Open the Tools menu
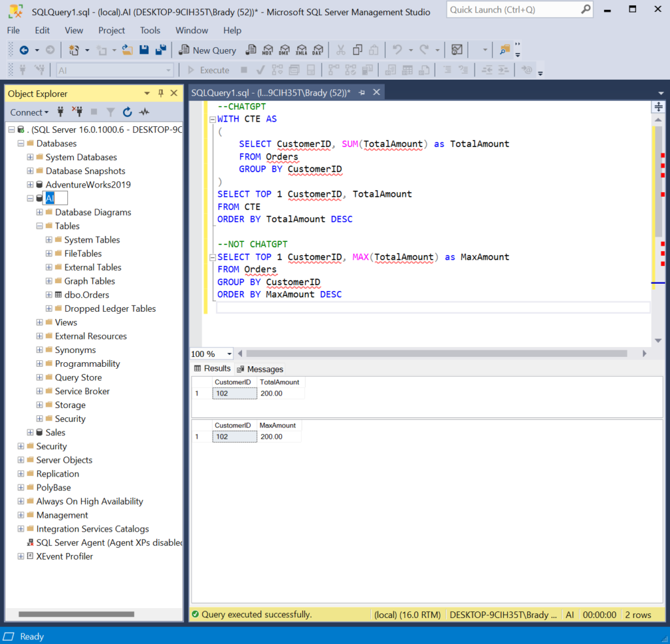 click(x=150, y=30)
